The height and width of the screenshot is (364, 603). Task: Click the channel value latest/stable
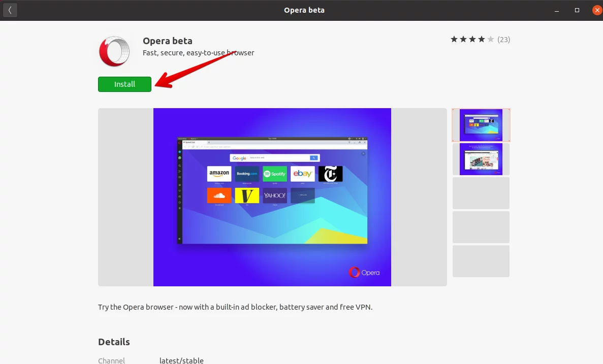click(181, 360)
